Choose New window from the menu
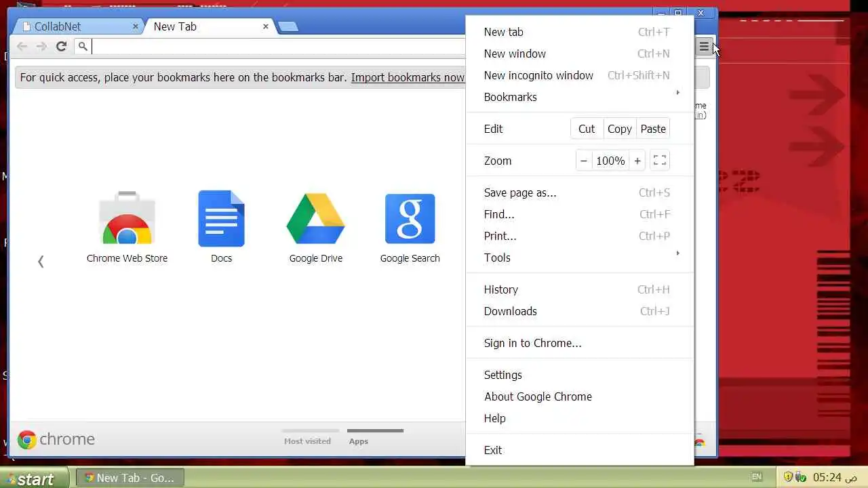Viewport: 868px width, 488px height. click(x=580, y=54)
